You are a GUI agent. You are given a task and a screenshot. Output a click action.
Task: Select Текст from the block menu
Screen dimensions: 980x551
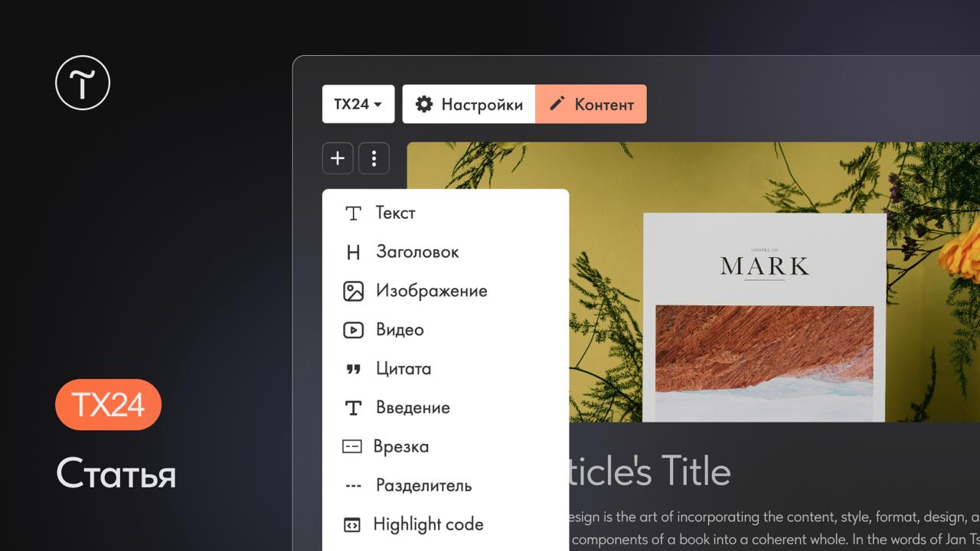446,213
